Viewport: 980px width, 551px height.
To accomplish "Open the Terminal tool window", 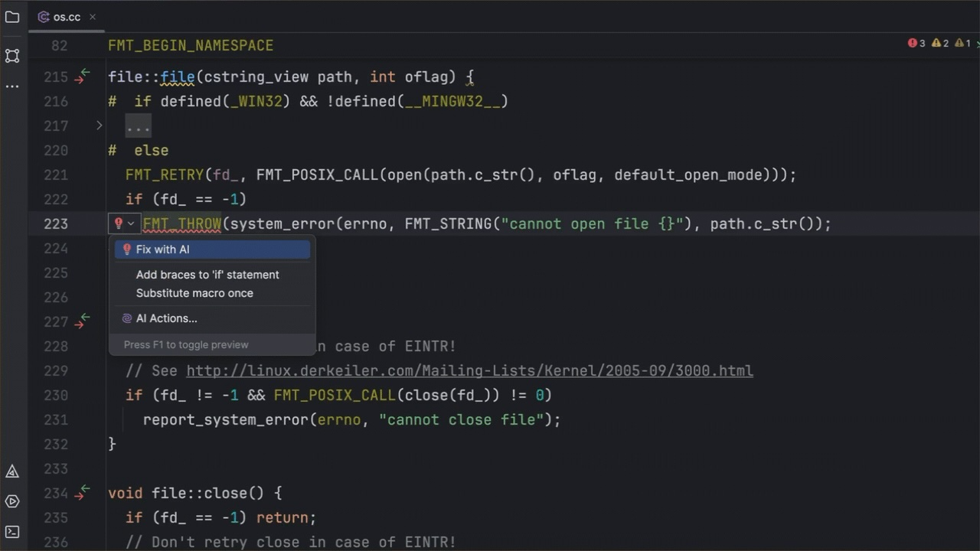I will point(12,532).
